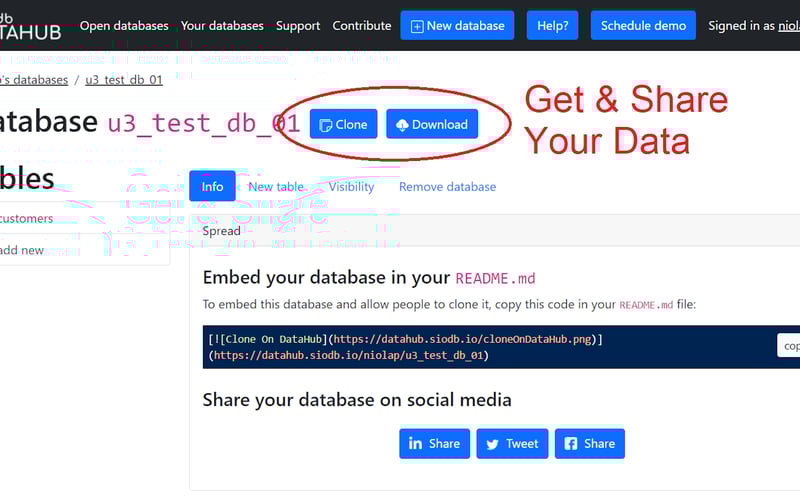Open the Support navbar link
The image size is (800, 500).
[x=298, y=26]
